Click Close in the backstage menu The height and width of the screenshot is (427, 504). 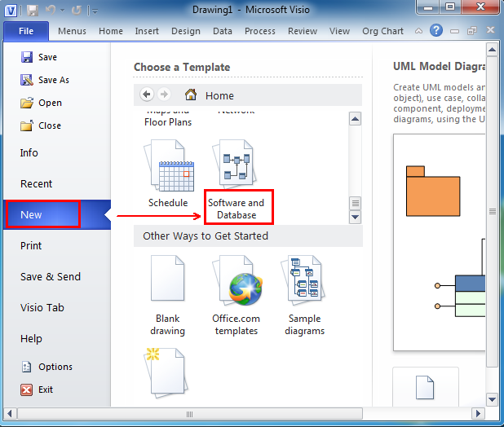[41, 125]
